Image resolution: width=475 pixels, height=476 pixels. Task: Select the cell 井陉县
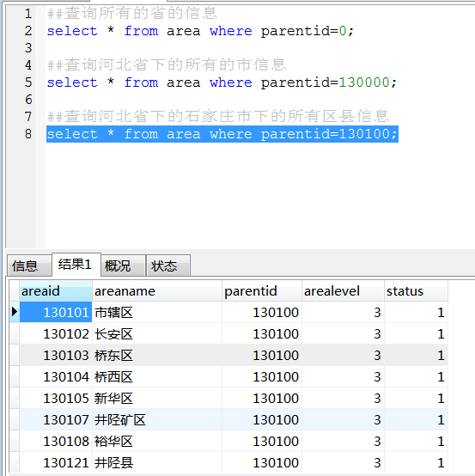tap(156, 462)
